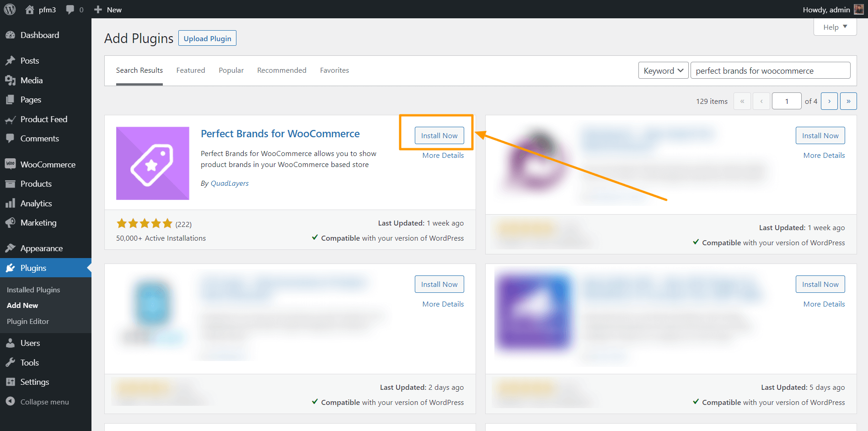Expand the Help dropdown panel
The image size is (868, 431).
point(835,27)
